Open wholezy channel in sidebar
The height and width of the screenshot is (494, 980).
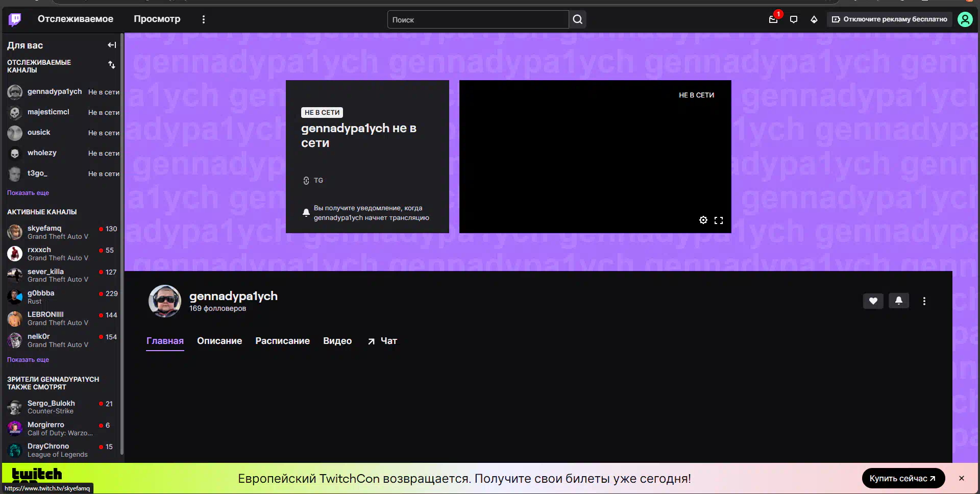tap(63, 153)
